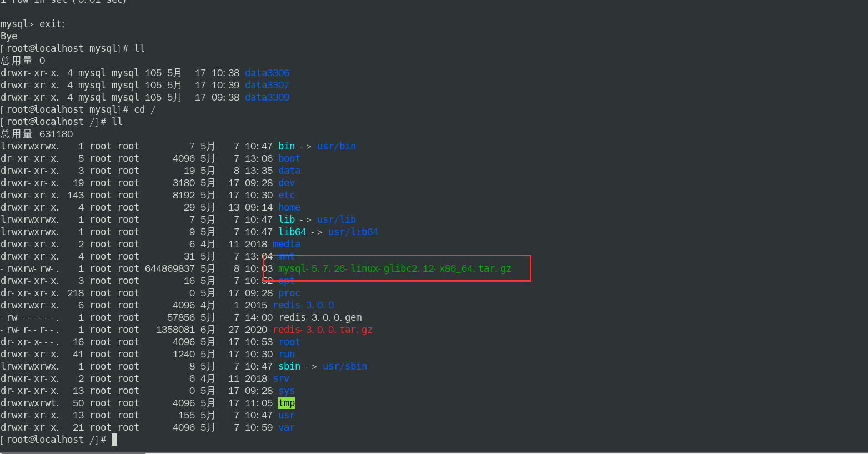Click the time 09:38 of data3309 row
This screenshot has height=454, width=868.
[225, 97]
